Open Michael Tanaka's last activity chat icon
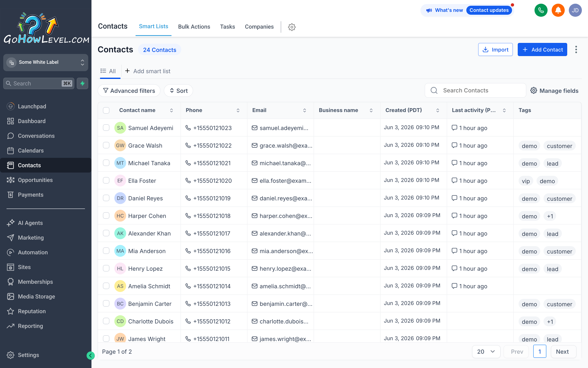This screenshot has width=588, height=368. click(x=454, y=163)
